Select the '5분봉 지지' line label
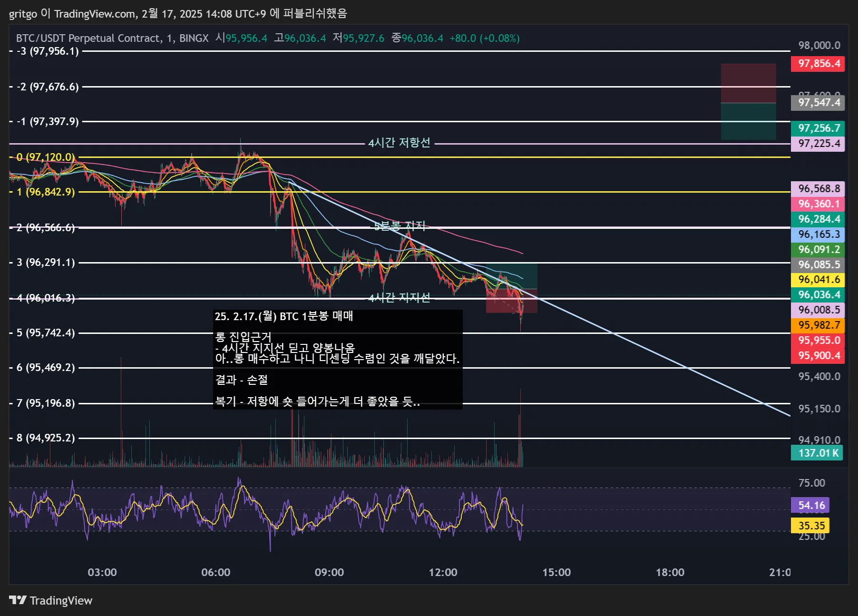The image size is (858, 616). 400,226
